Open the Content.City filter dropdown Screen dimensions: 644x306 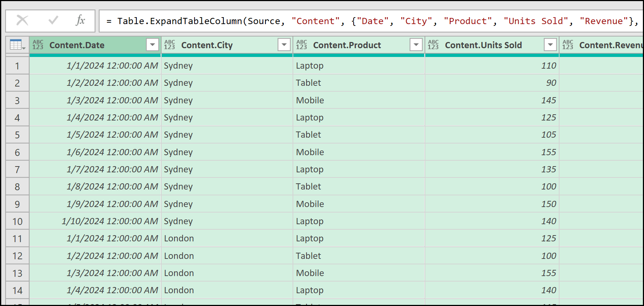coord(284,45)
